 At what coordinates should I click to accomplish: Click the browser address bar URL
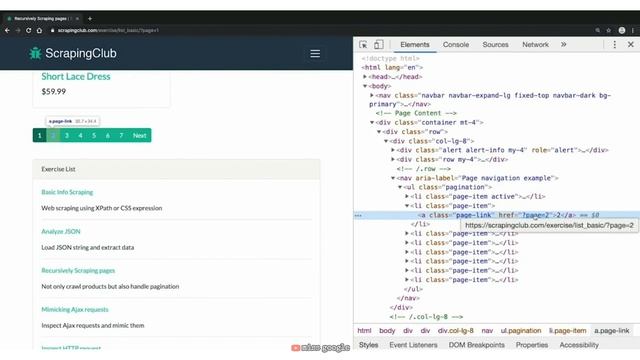point(108,30)
